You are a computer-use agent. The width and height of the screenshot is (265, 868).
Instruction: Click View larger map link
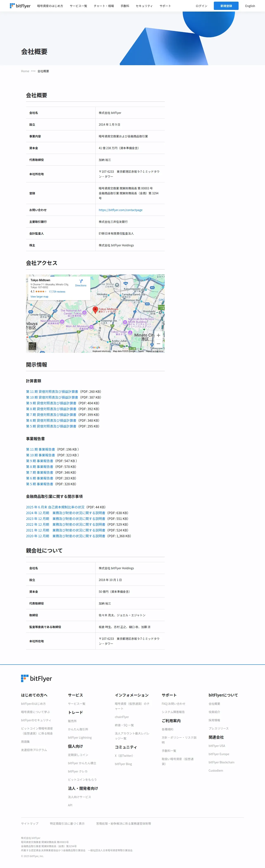39,297
